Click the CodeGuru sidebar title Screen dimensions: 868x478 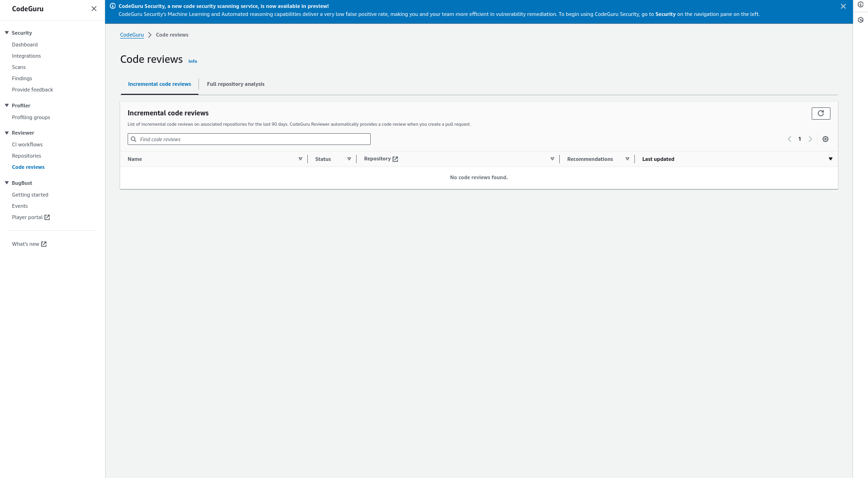(x=28, y=9)
